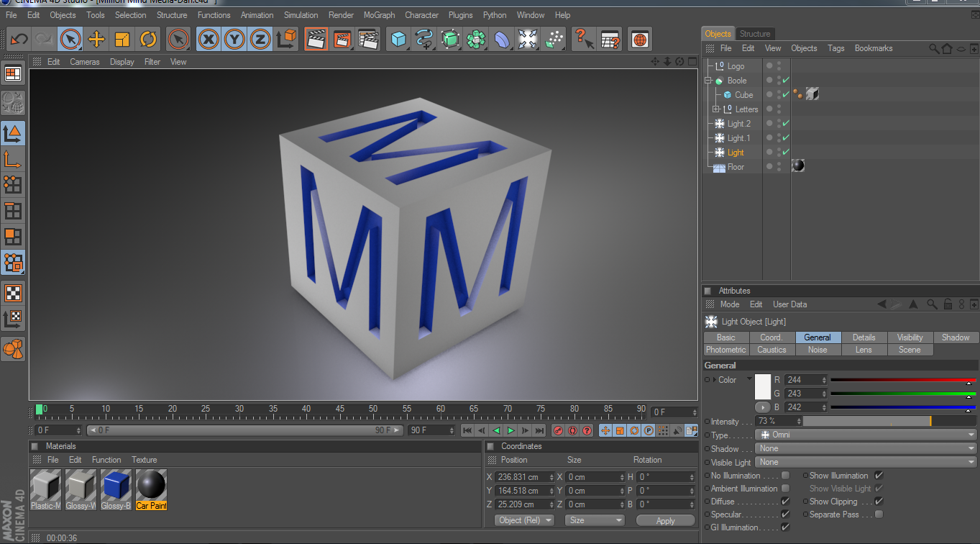Select Glossy-B blue material thumbnail
Viewport: 980px width, 544px height.
(116, 489)
